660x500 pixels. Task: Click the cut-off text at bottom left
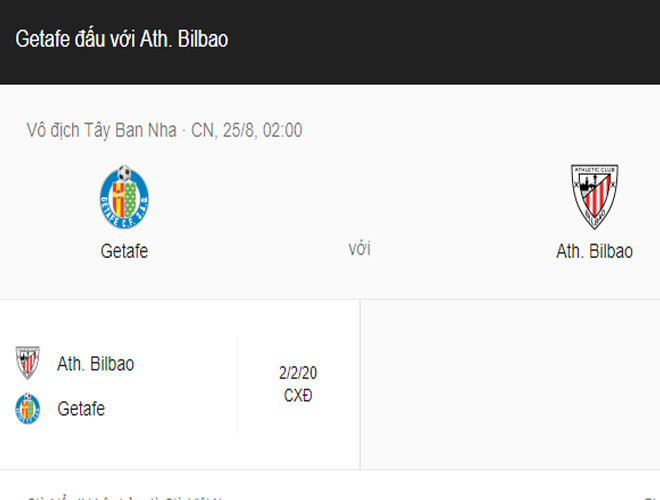[x=120, y=496]
